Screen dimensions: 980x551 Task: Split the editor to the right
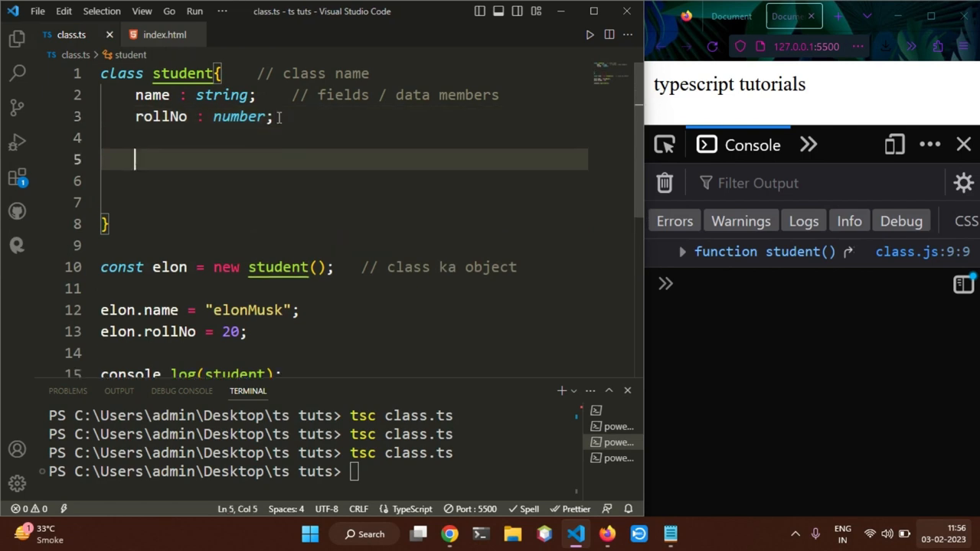coord(609,34)
